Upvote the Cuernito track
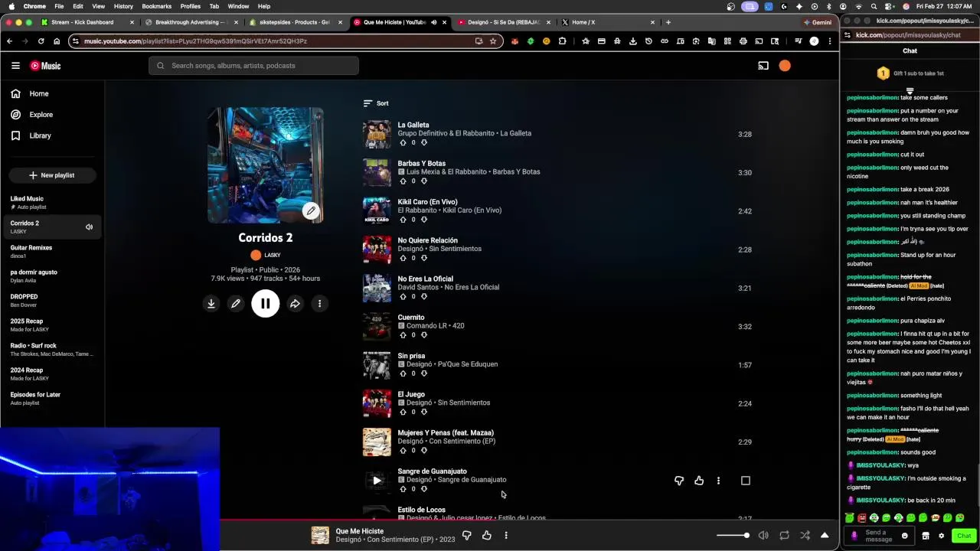The image size is (980, 551). click(x=403, y=335)
